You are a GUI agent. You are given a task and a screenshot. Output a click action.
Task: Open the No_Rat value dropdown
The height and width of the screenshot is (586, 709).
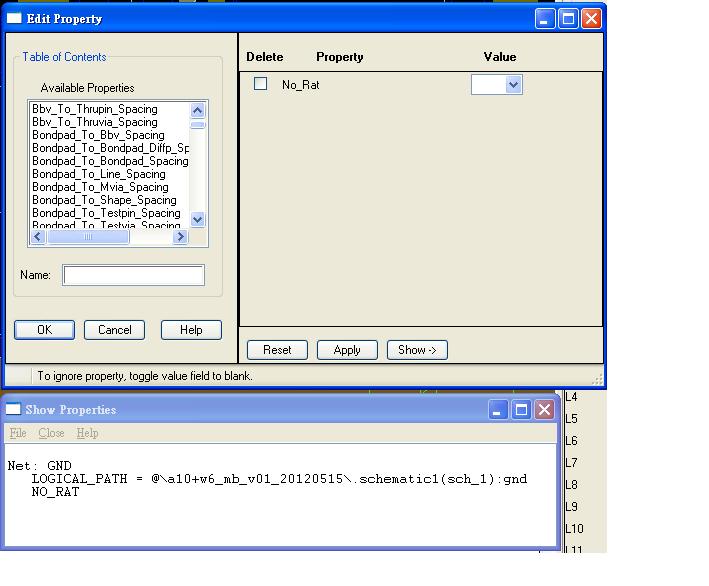tap(513, 85)
